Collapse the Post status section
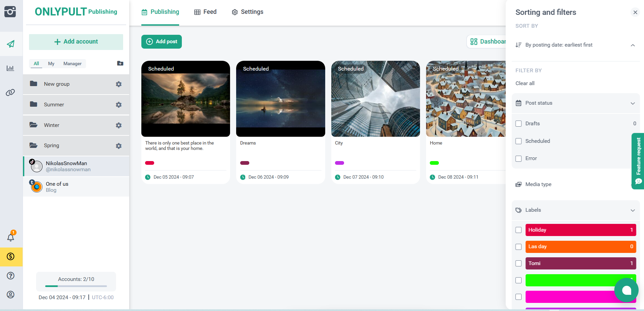The width and height of the screenshot is (644, 311). 633,103
